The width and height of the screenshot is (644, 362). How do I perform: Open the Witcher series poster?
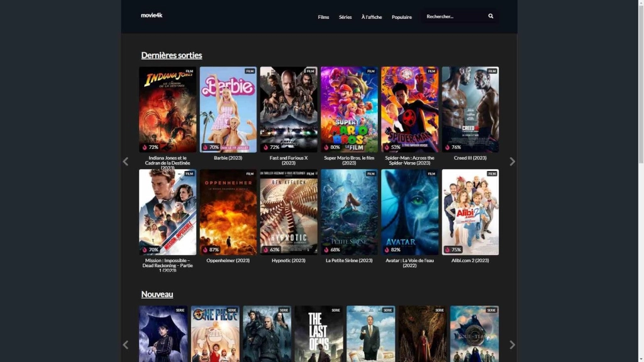point(267,334)
